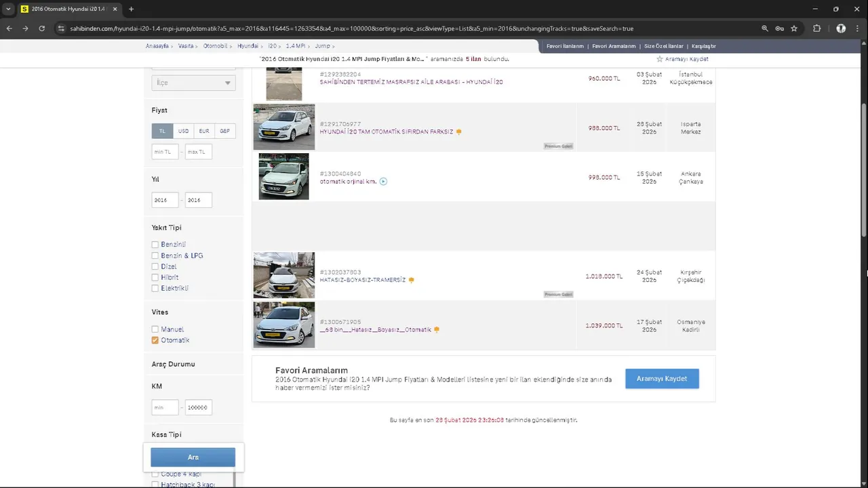Click badge icon beside HATASIZ-BOYASIZ-TRAMERSİZ listing
Image resolution: width=868 pixels, height=488 pixels.
(412, 280)
